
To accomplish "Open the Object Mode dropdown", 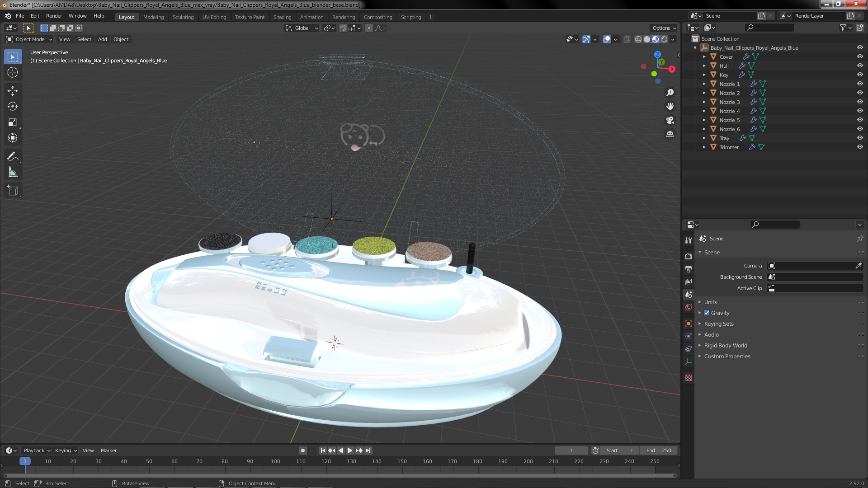I will [30, 39].
